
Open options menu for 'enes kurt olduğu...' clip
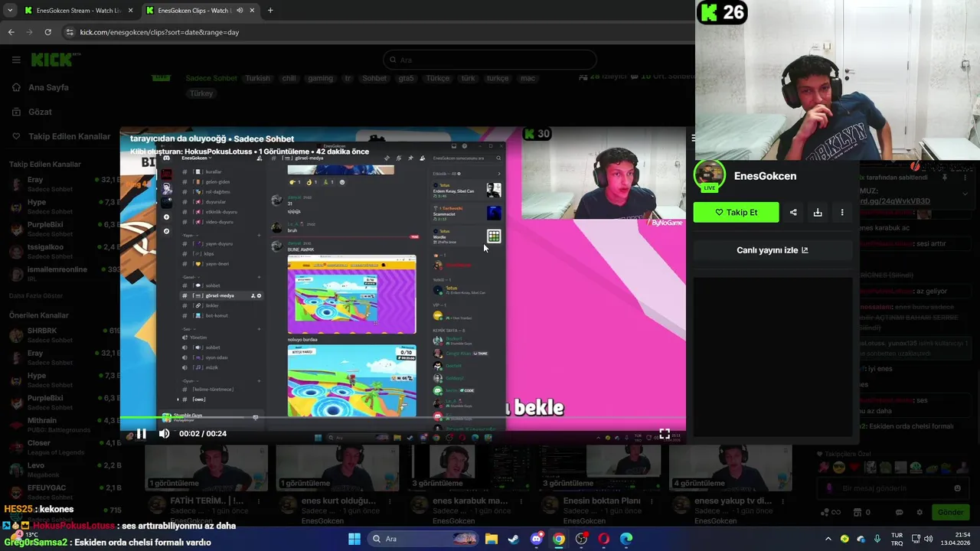(390, 501)
